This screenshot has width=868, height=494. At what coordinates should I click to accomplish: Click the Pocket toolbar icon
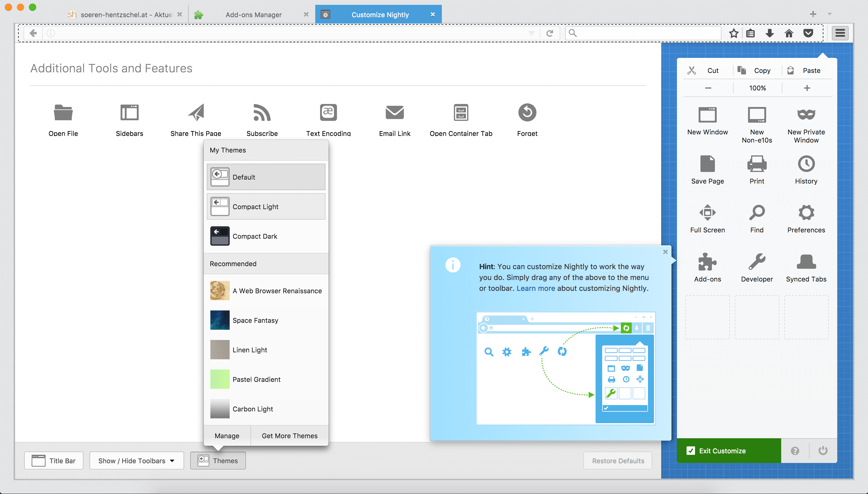[x=808, y=33]
